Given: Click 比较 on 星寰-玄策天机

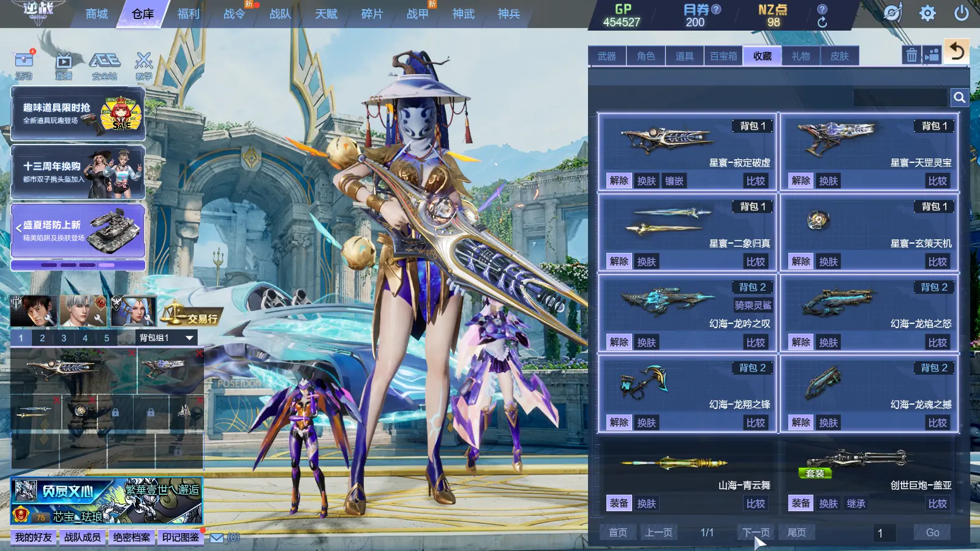Looking at the screenshot, I should pyautogui.click(x=937, y=261).
